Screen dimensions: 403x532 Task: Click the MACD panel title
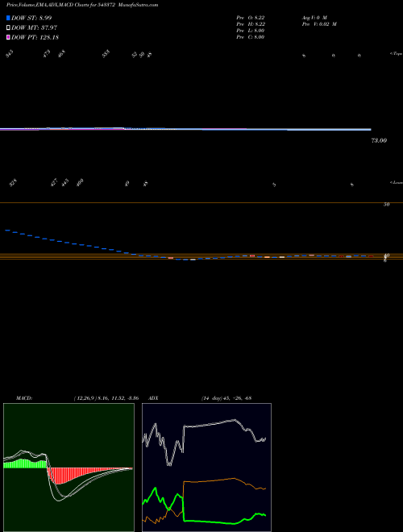click(23, 398)
